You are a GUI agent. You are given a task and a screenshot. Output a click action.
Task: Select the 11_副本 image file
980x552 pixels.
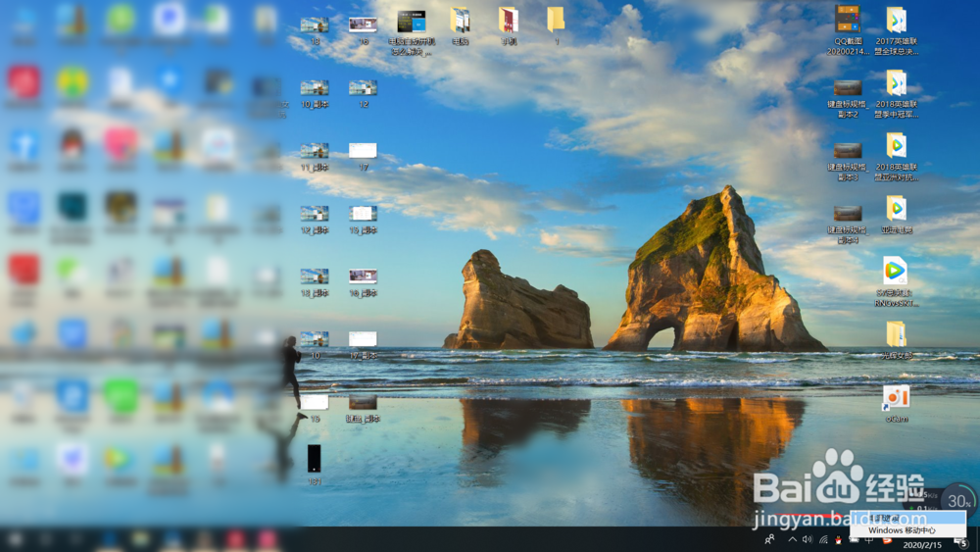click(315, 156)
